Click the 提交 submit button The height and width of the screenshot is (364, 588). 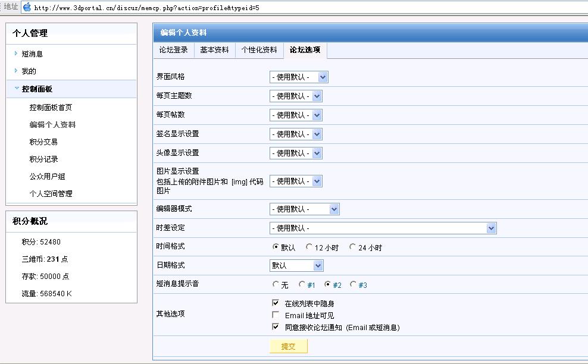click(289, 346)
